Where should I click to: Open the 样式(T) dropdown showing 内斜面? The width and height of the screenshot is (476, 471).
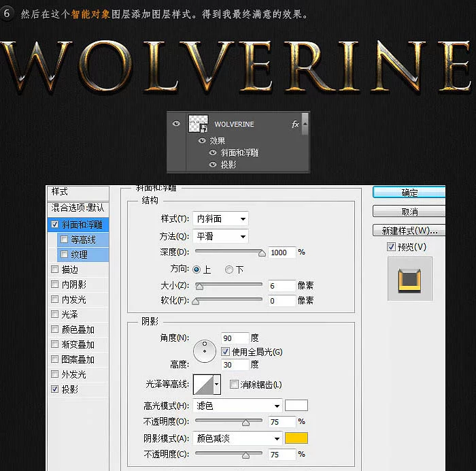(221, 218)
